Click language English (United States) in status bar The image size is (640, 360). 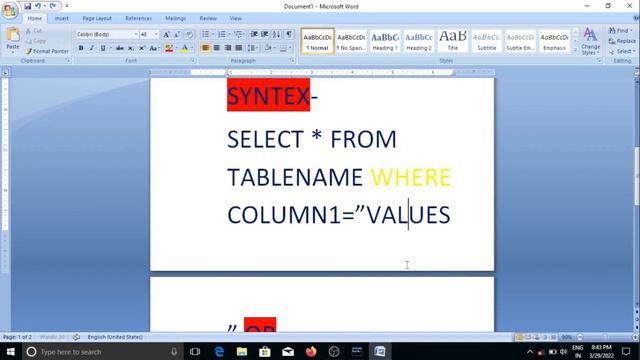[x=115, y=337]
